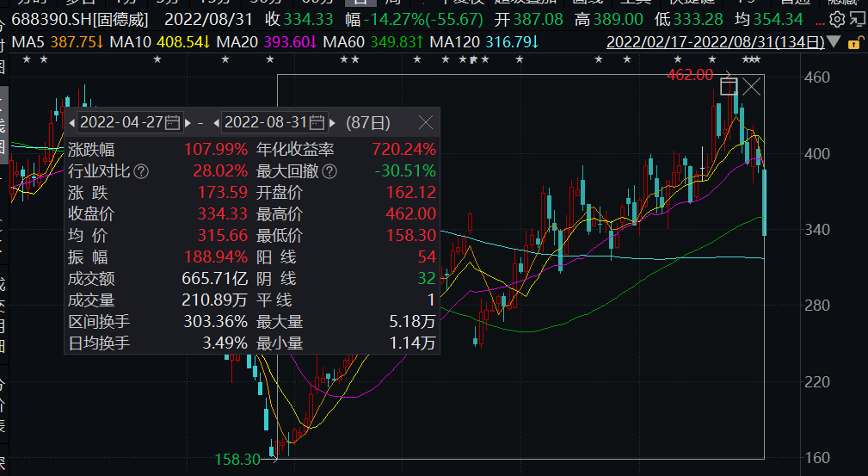Expand the date range dropdown triangle
868x476 pixels.
point(834,42)
